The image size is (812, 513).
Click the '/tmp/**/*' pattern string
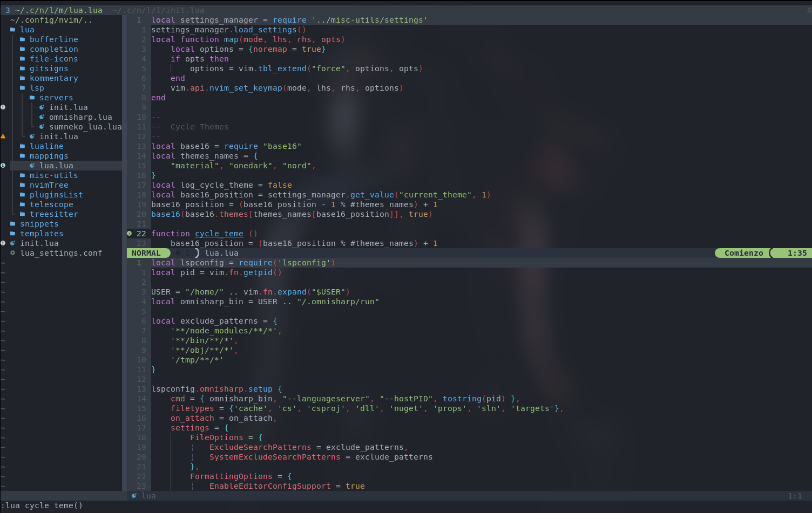[x=197, y=360]
